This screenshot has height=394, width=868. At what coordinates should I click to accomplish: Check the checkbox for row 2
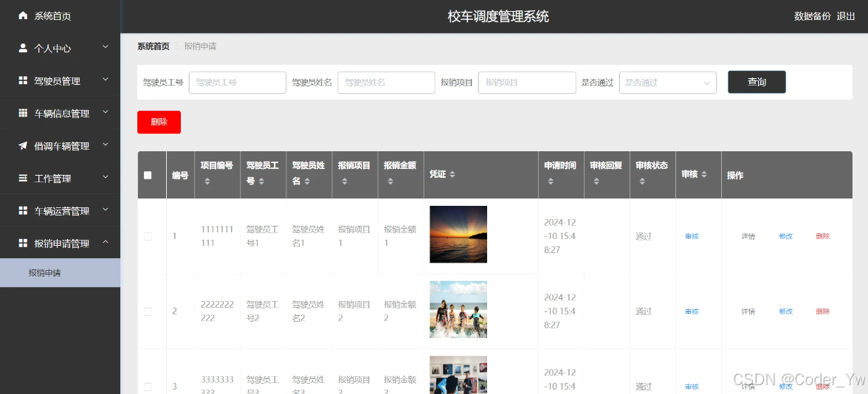coord(148,311)
